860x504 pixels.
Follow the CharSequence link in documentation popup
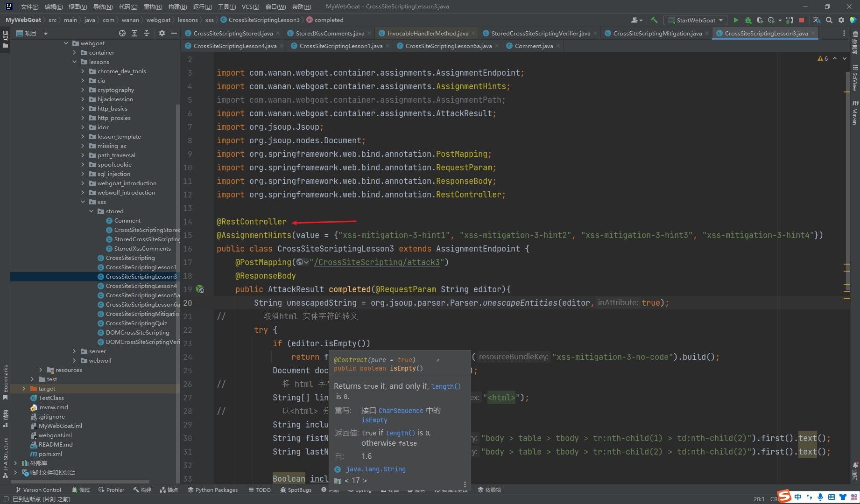tap(401, 411)
